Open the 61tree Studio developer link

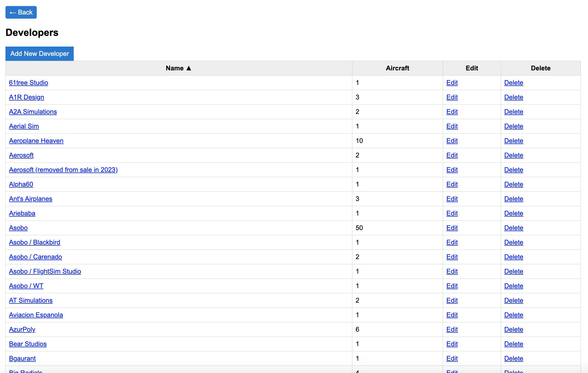coord(28,83)
